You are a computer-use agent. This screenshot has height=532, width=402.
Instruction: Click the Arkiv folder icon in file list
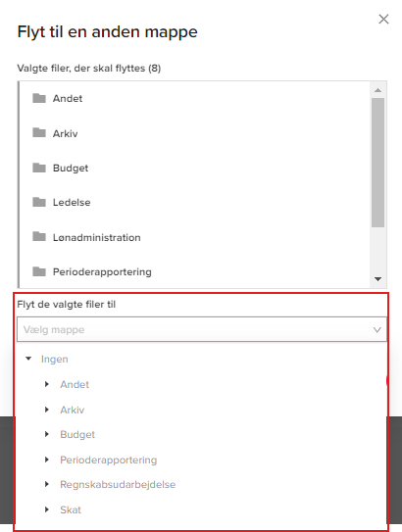39,132
